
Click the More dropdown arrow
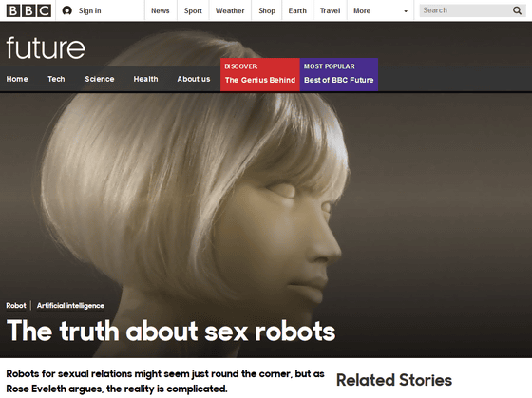coord(406,11)
